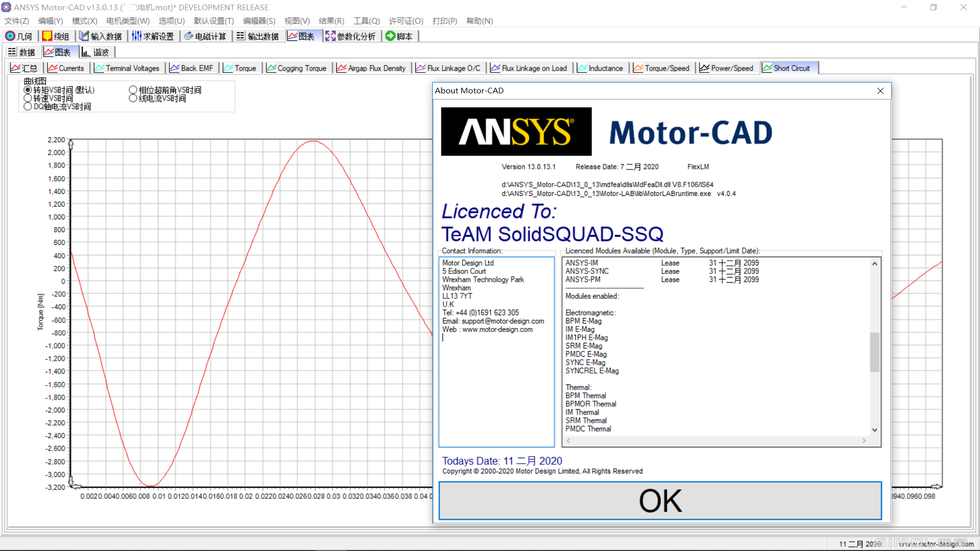The image size is (980, 551).
Task: Click OK in About Motor-CAD dialog
Action: (x=660, y=500)
